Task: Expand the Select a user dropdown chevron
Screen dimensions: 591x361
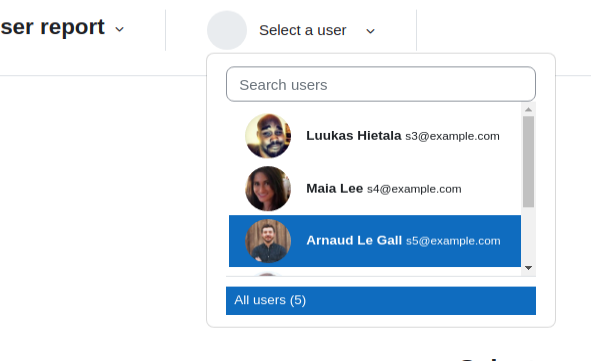Action: [371, 31]
